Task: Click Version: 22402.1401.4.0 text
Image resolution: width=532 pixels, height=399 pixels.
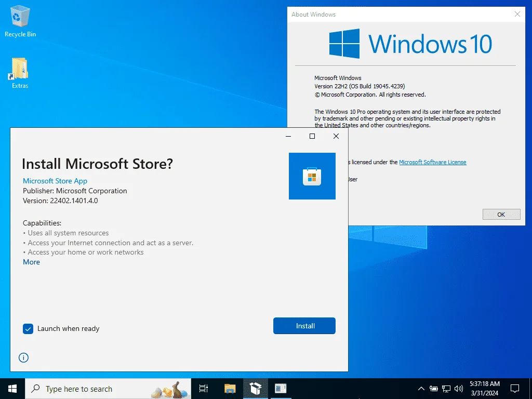Action: (60, 201)
